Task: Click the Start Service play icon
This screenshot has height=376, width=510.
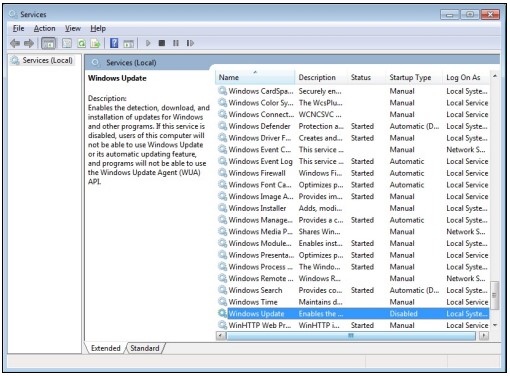Action: tap(148, 43)
